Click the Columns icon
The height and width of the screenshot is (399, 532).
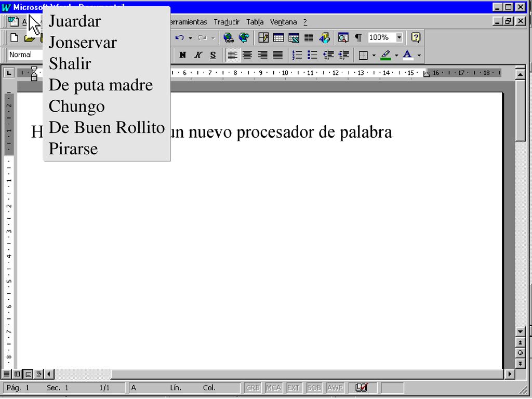pyautogui.click(x=309, y=37)
